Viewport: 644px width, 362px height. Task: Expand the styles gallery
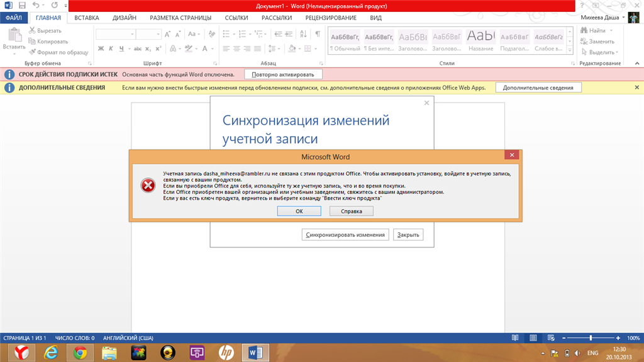570,50
